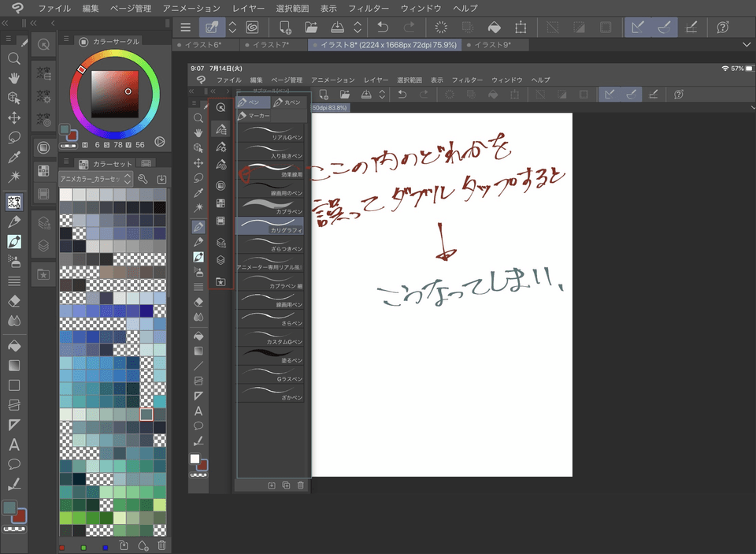Select main color box below leftmost tool palette
756x554 pixels.
click(9, 508)
